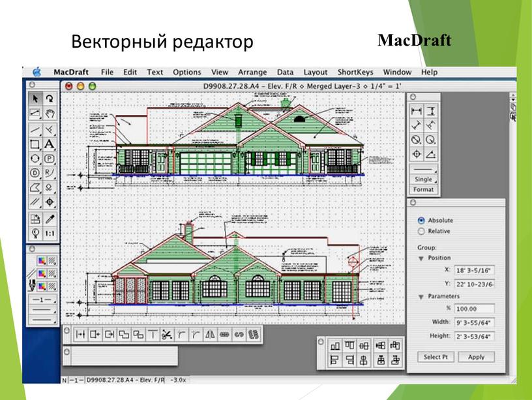Viewport: 532px width, 400px height.
Task: Open the radius dimension tool submenu
Action: point(430,140)
